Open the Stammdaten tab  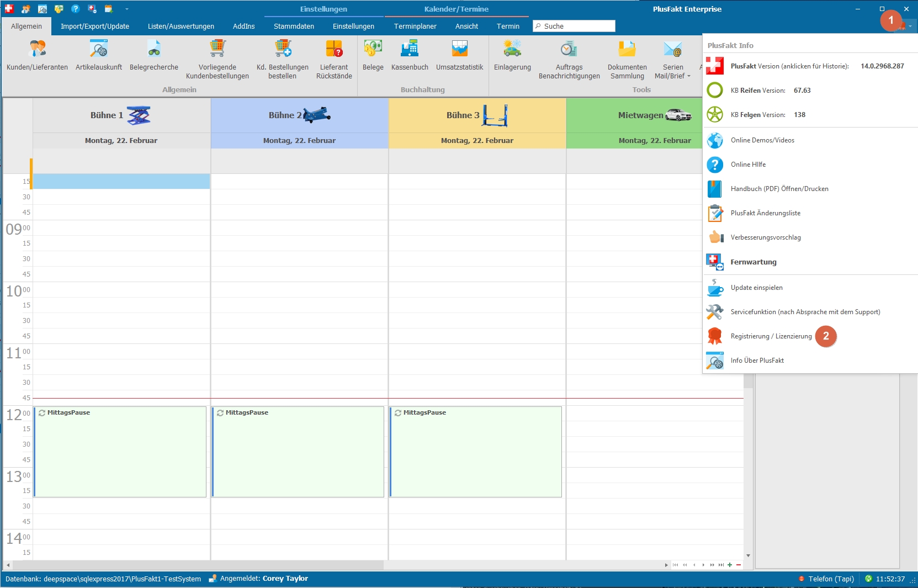pos(294,26)
